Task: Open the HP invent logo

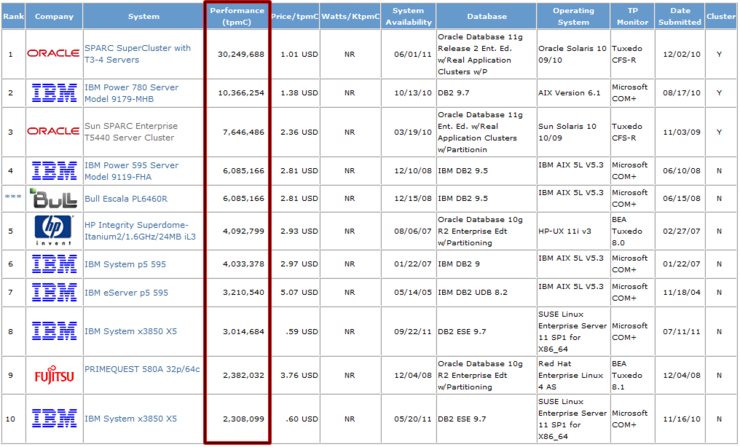Action: point(53,230)
